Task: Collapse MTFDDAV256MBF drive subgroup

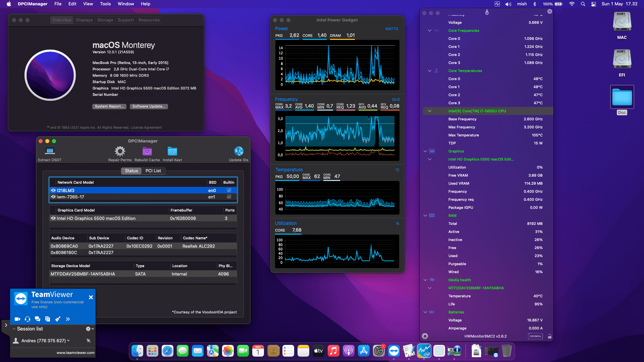Action: tap(430, 288)
